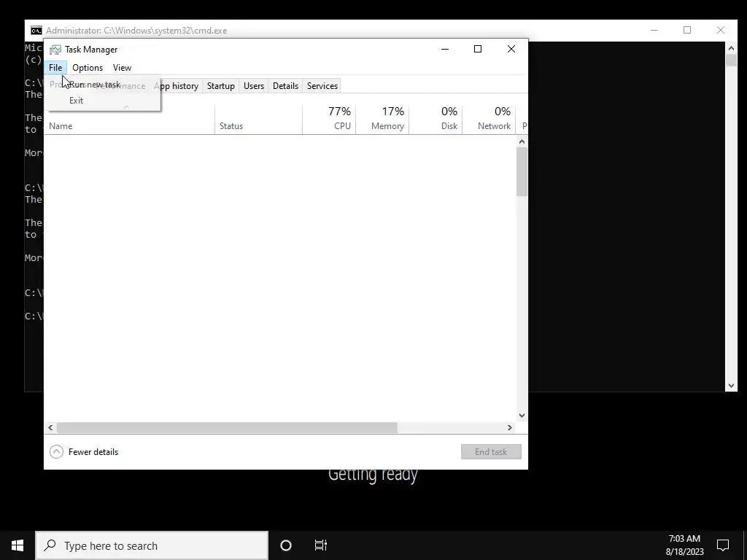Click Task Manager horizontal scrollbar left arrow
Screen dimensions: 747x560
click(50, 427)
